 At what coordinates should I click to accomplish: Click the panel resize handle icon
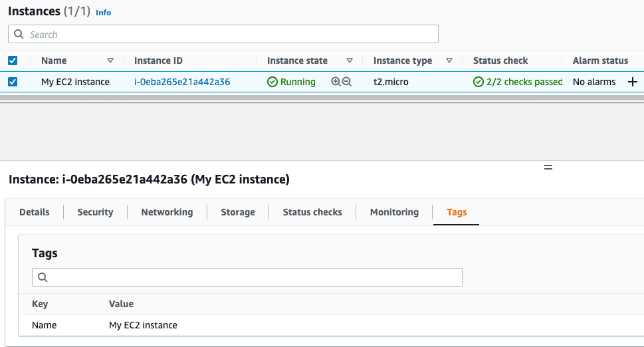pyautogui.click(x=548, y=167)
